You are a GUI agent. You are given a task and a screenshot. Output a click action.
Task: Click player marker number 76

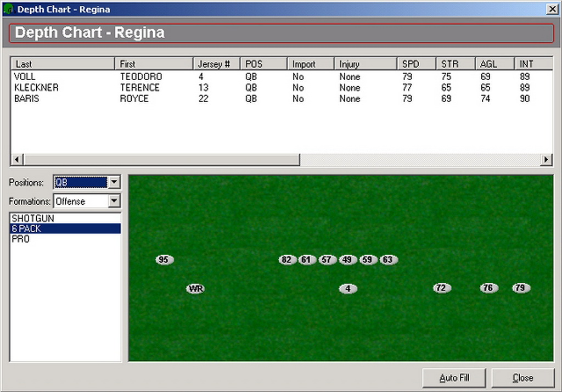[488, 288]
